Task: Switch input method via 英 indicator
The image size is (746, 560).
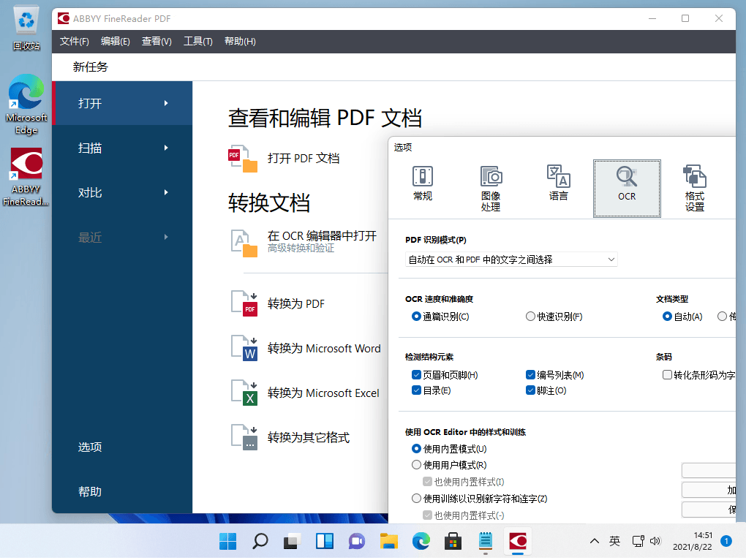Action: pyautogui.click(x=614, y=541)
